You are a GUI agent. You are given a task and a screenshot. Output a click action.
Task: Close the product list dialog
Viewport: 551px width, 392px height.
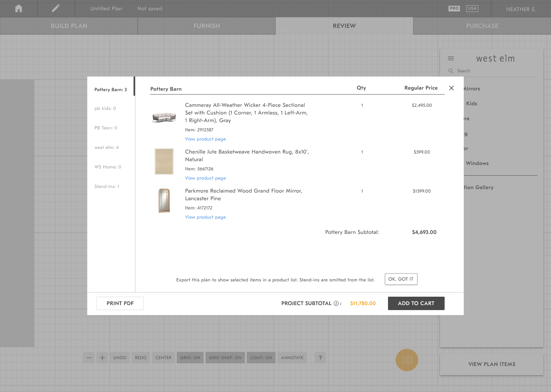452,88
